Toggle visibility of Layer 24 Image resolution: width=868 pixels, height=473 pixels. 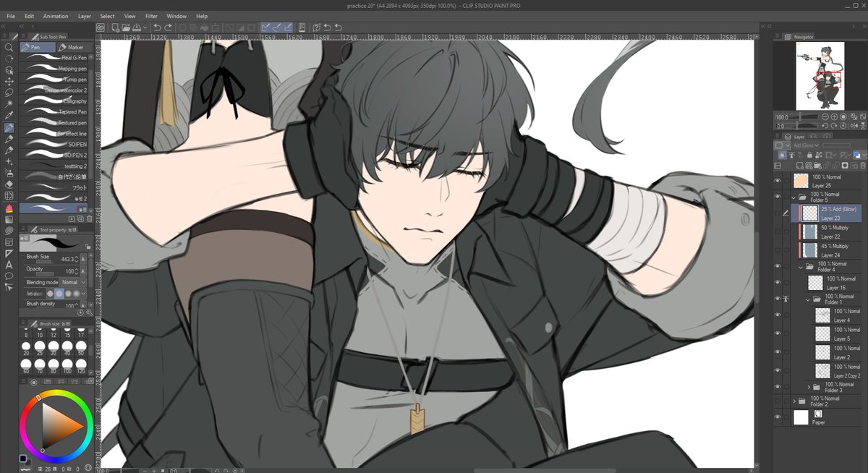point(778,250)
